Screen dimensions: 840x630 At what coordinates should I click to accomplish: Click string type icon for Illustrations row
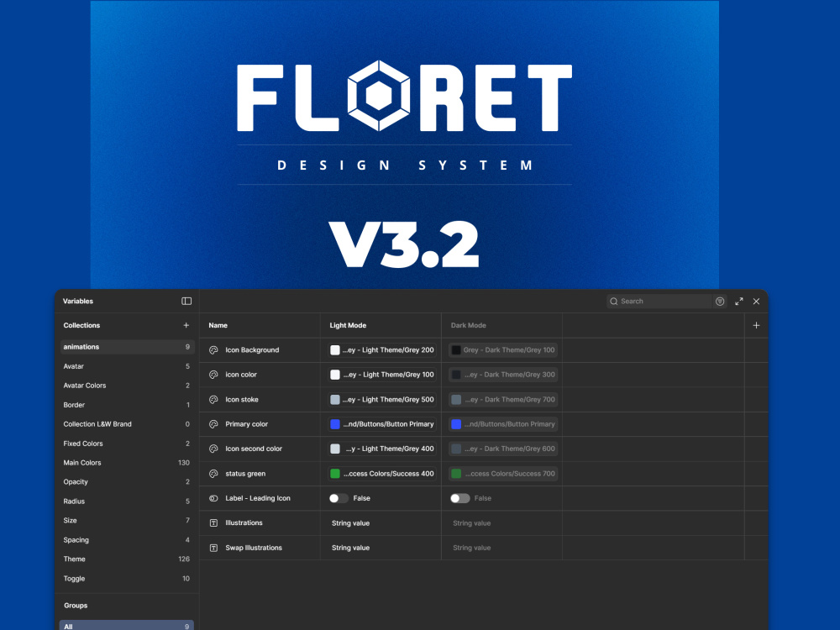click(213, 522)
